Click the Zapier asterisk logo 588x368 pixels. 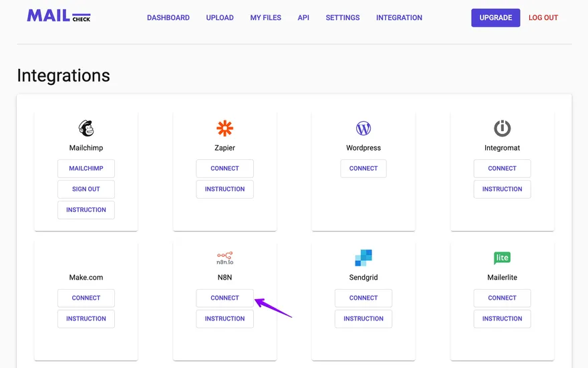(225, 128)
